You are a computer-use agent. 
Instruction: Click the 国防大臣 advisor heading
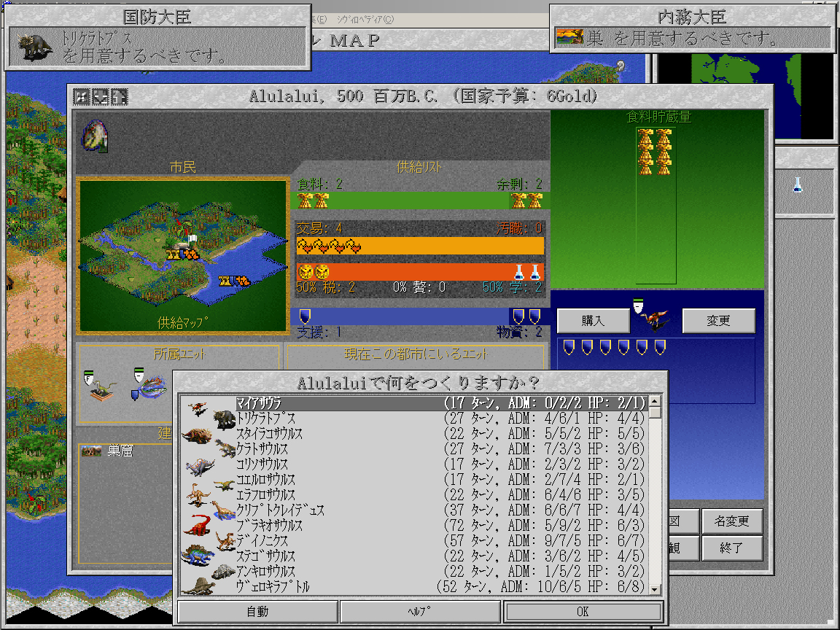pyautogui.click(x=157, y=17)
